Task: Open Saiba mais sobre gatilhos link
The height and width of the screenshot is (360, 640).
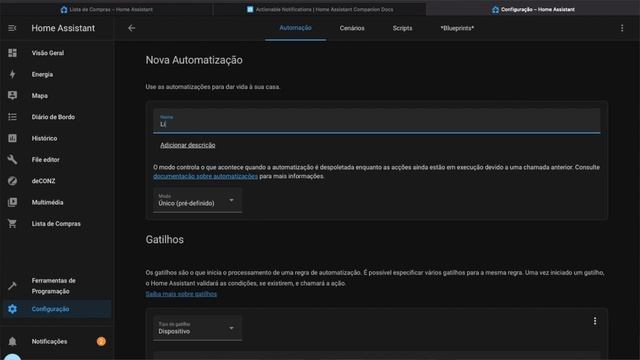Action: (x=181, y=294)
